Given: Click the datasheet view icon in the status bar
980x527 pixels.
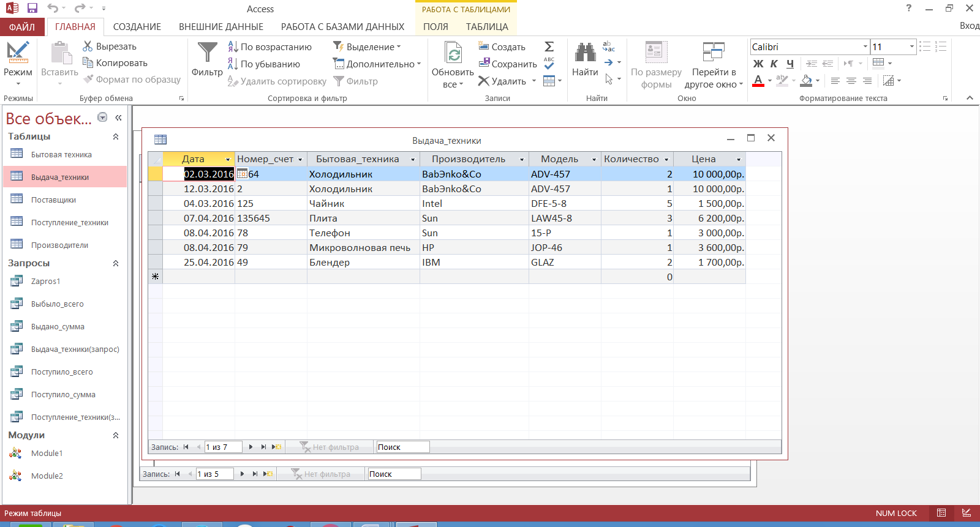Looking at the screenshot, I should click(941, 513).
